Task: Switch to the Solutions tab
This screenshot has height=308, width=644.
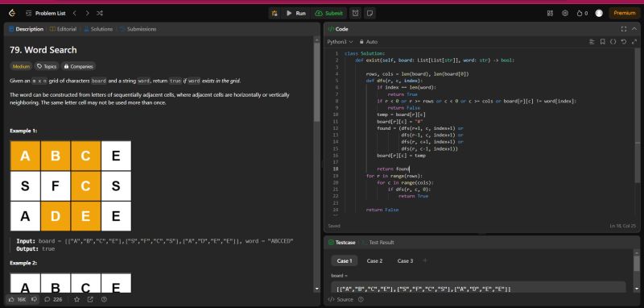Action: [98, 29]
